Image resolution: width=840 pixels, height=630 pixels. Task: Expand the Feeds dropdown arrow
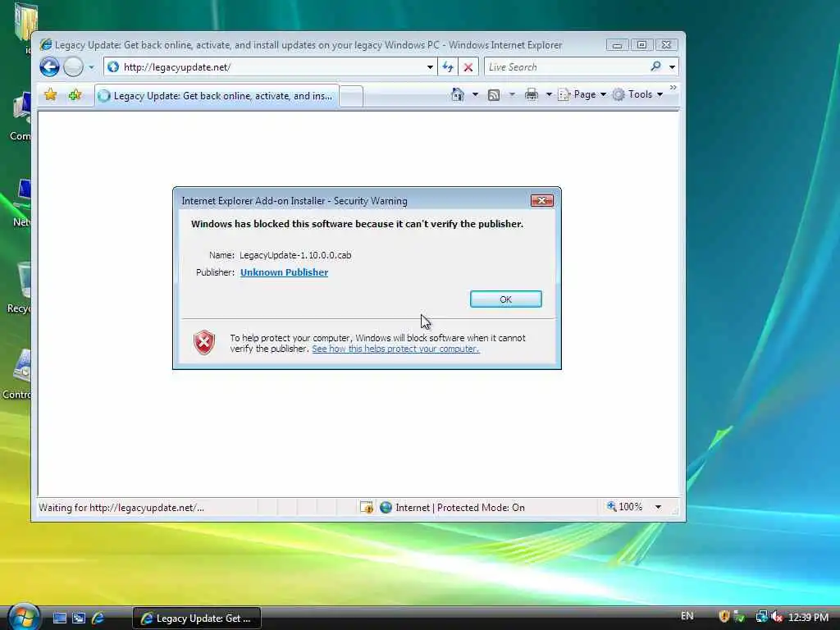[x=512, y=95]
